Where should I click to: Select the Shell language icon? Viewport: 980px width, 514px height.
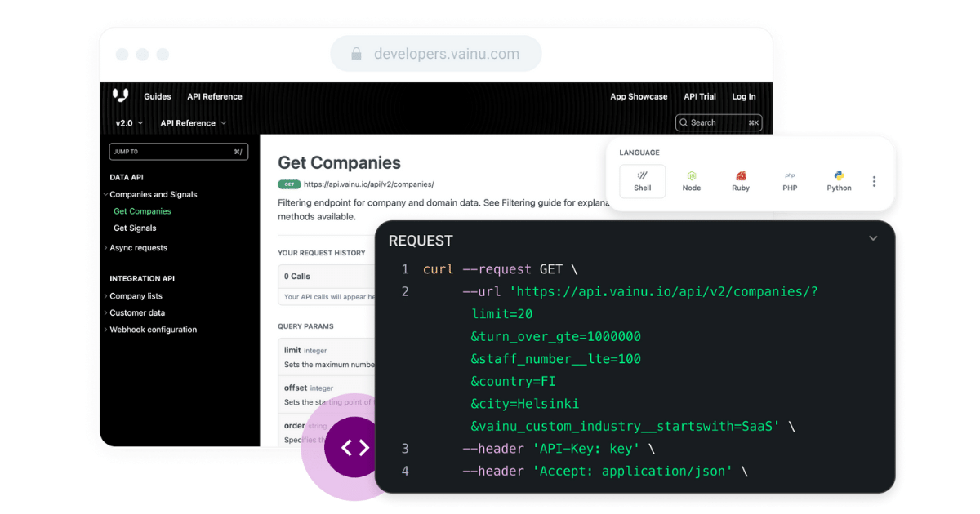click(x=643, y=175)
